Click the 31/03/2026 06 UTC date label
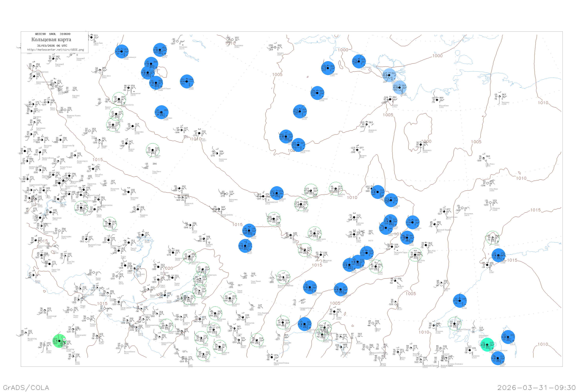Screen dimensions: 588x392 [52, 46]
